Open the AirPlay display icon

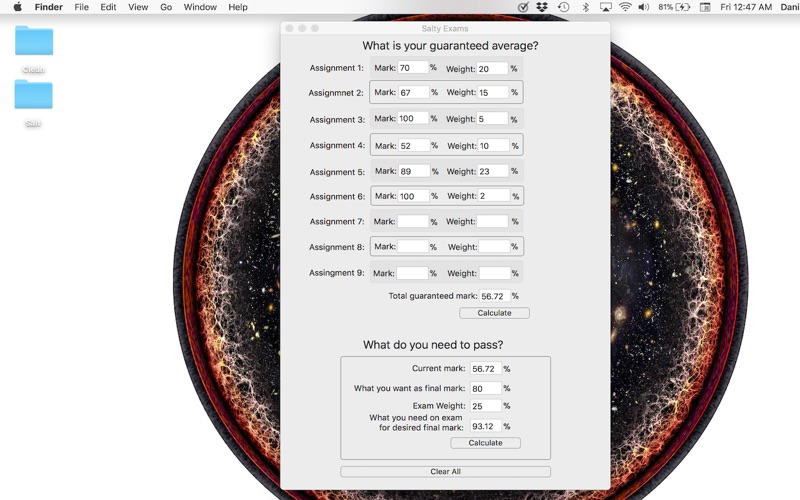(606, 7)
